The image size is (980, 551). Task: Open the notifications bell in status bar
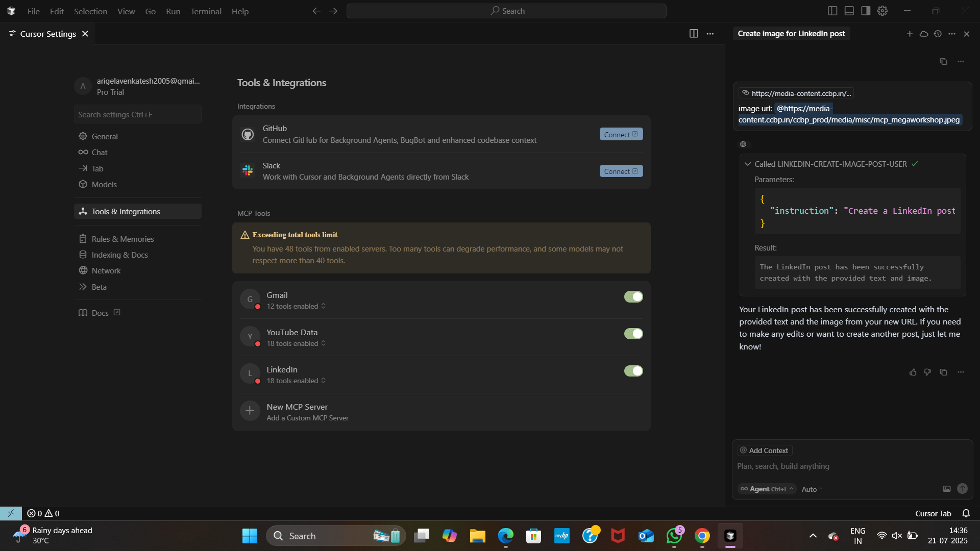click(x=966, y=513)
